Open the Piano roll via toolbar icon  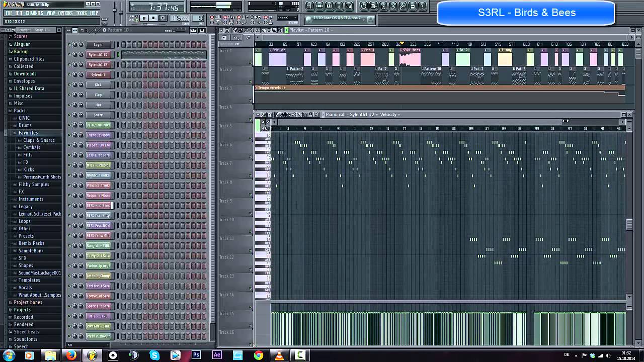pyautogui.click(x=329, y=6)
